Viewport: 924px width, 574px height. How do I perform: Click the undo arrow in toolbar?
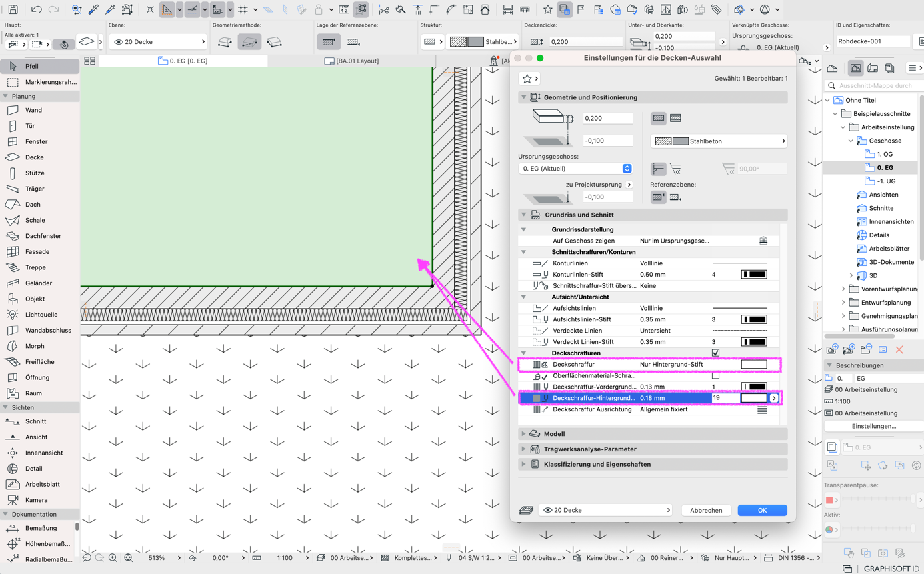point(37,9)
